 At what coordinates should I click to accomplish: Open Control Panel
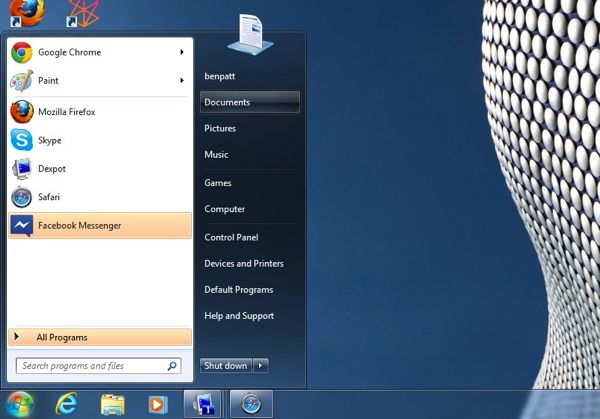pyautogui.click(x=231, y=237)
